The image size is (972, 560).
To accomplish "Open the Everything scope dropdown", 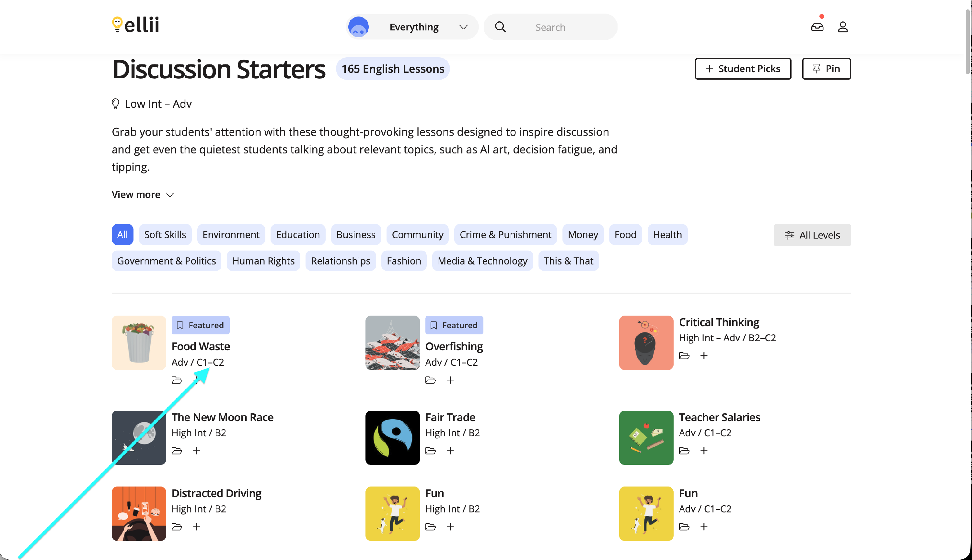I will point(413,27).
